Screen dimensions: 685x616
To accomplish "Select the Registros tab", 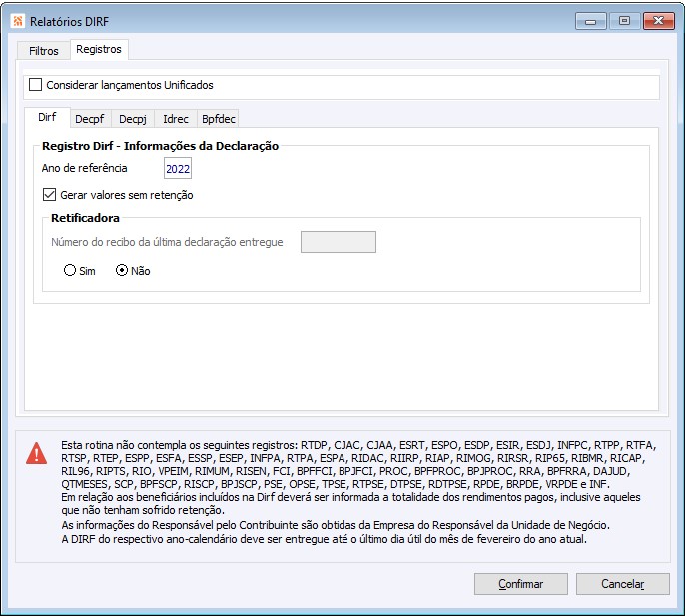I will (x=99, y=49).
